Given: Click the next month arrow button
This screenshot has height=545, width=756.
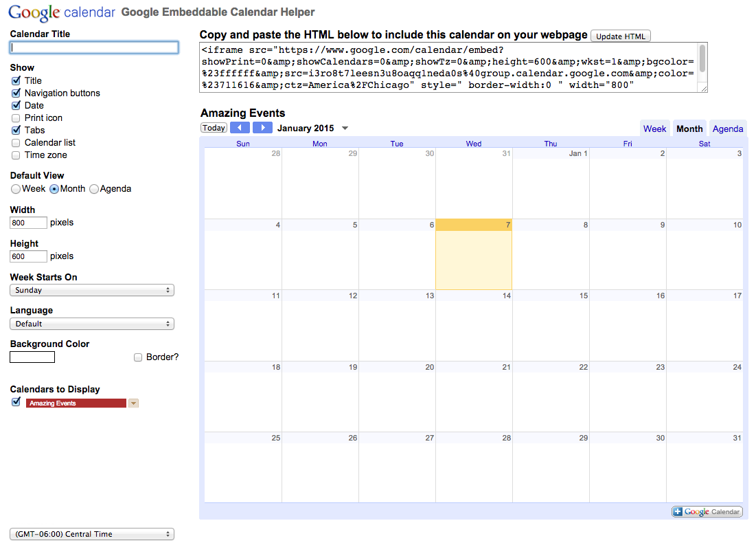Looking at the screenshot, I should click(262, 128).
